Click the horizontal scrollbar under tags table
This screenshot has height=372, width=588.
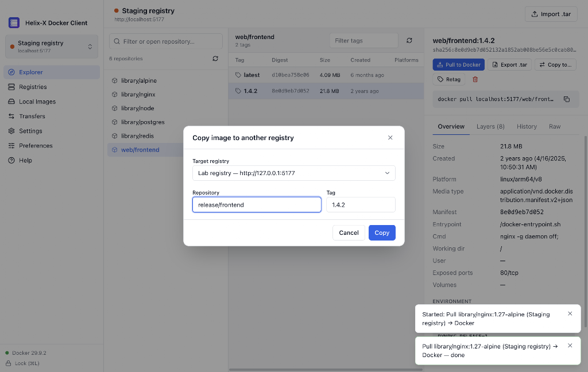pyautogui.click(x=326, y=369)
